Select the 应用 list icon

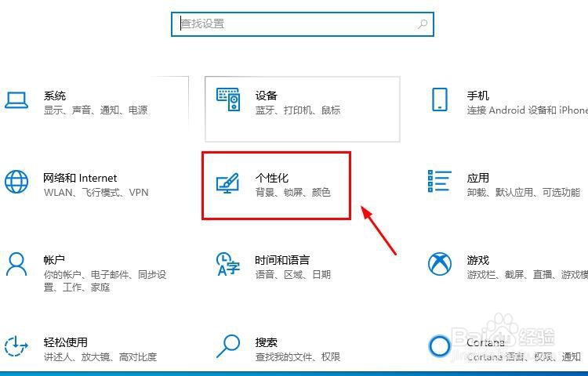[x=440, y=181]
